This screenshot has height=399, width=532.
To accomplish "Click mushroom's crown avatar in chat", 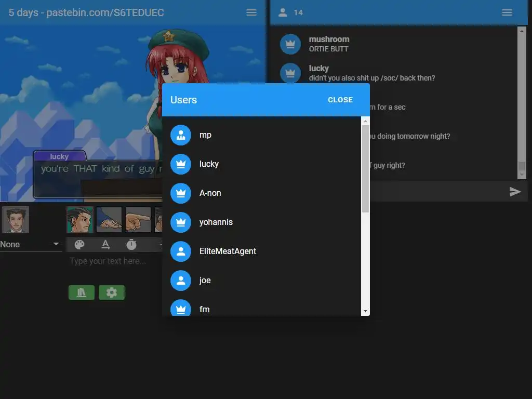I will pyautogui.click(x=290, y=44).
